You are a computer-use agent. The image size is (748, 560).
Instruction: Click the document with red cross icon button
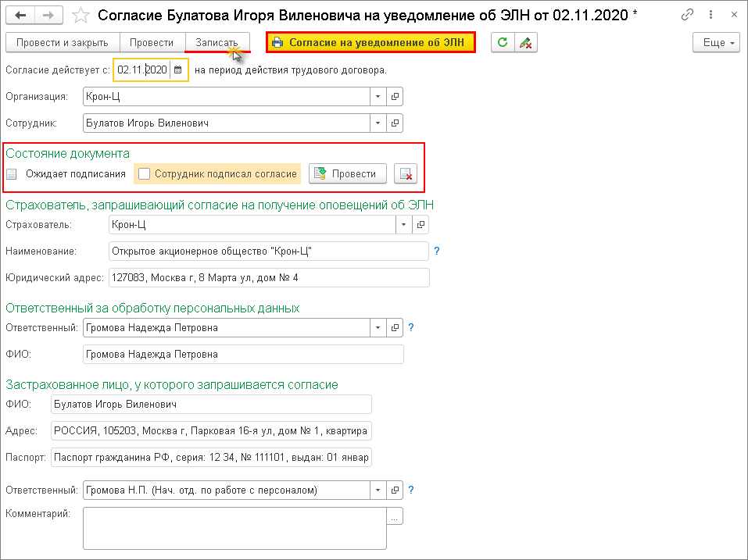(406, 174)
